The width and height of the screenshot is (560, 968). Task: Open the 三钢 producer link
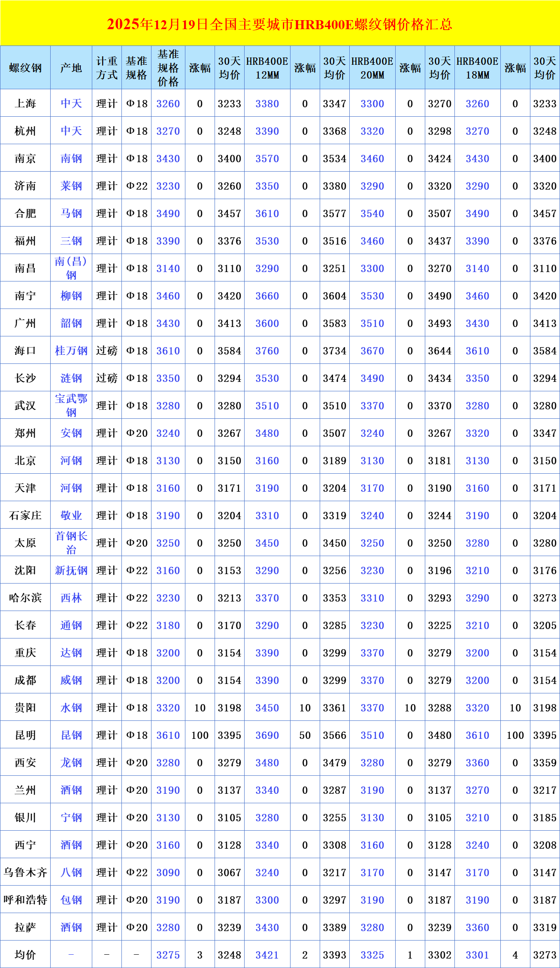pyautogui.click(x=71, y=241)
